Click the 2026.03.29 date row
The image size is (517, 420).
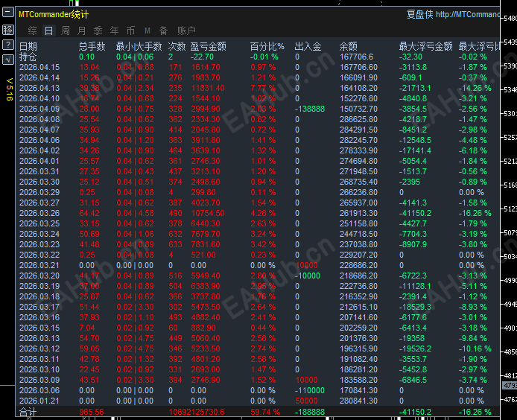[x=39, y=192]
